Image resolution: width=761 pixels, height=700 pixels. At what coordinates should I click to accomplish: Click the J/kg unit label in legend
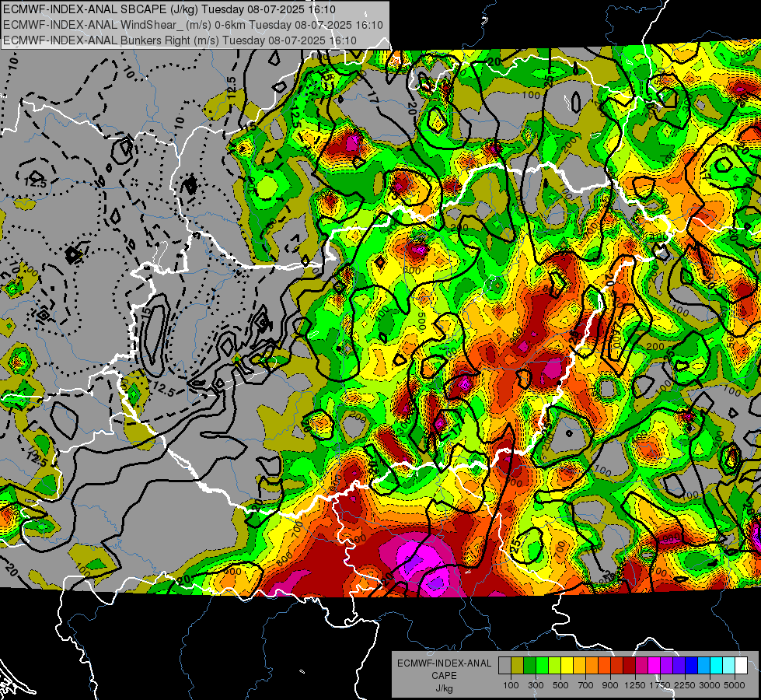[x=444, y=688]
